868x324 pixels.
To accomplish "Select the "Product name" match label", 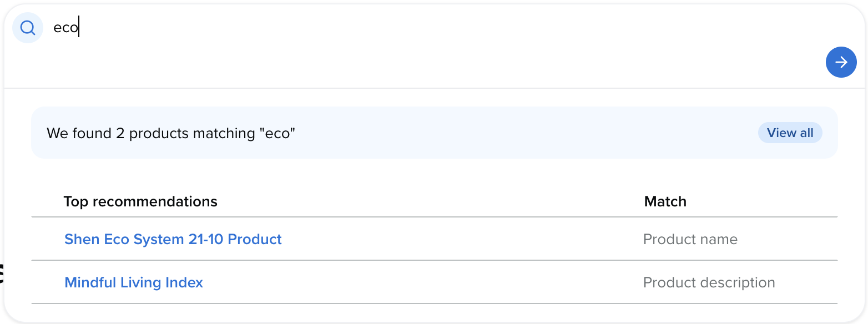I will [690, 239].
